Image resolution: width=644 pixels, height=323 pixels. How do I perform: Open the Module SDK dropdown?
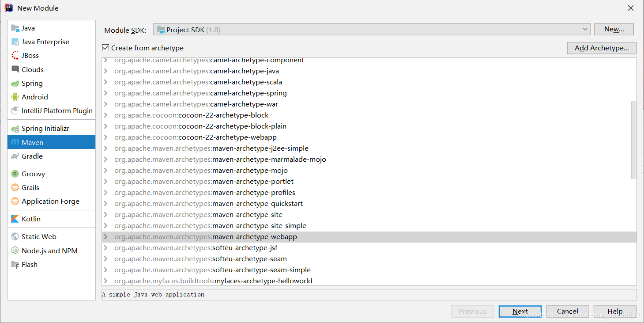tap(372, 30)
